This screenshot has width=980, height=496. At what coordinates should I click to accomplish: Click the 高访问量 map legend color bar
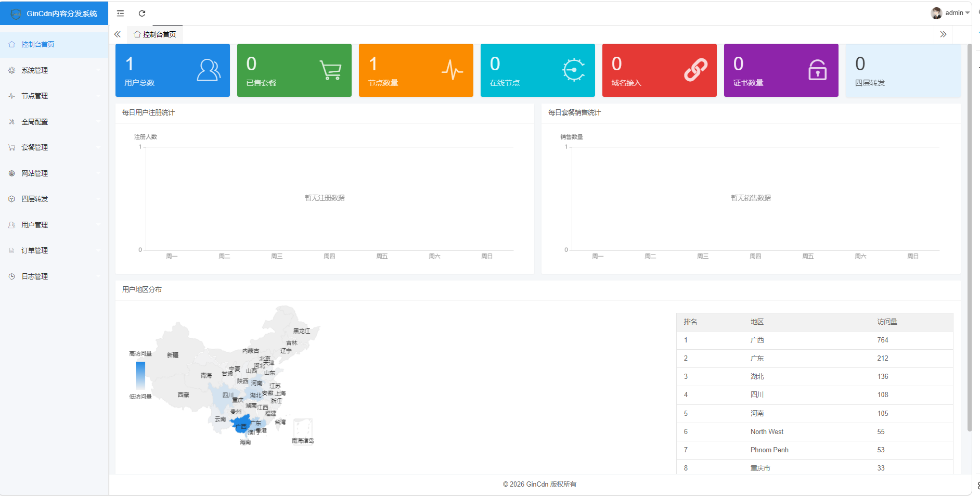(140, 375)
